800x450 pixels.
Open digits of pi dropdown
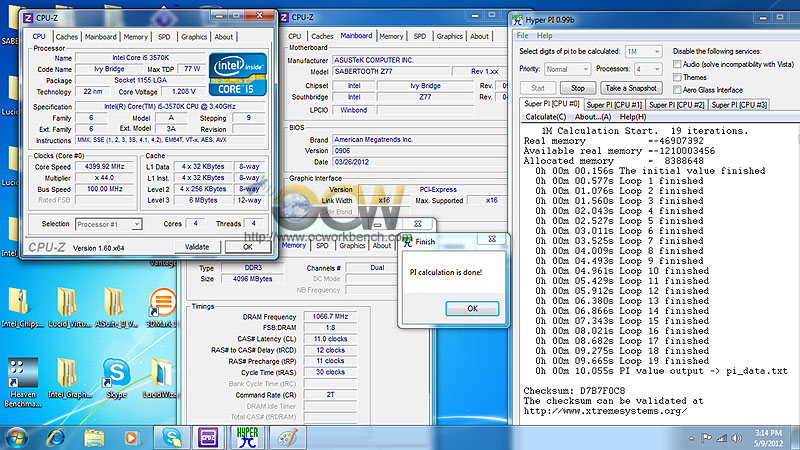point(643,52)
